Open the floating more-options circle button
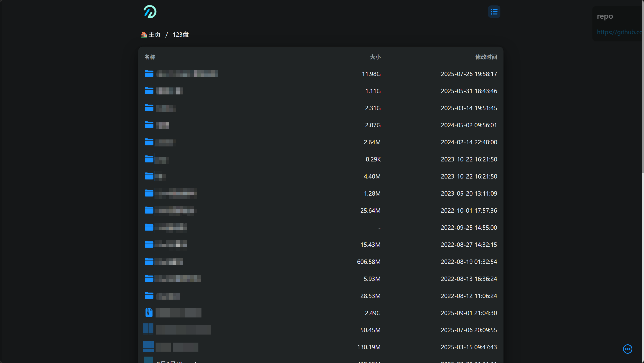 point(627,349)
